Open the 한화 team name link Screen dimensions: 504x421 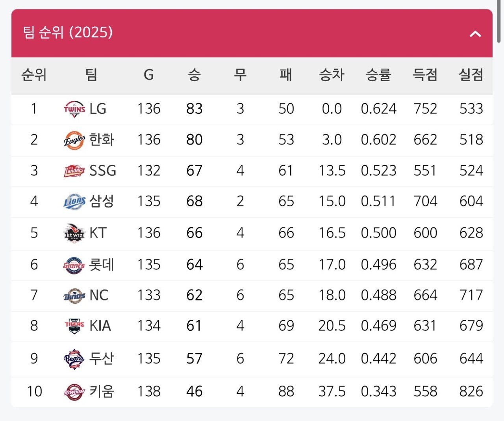point(102,140)
